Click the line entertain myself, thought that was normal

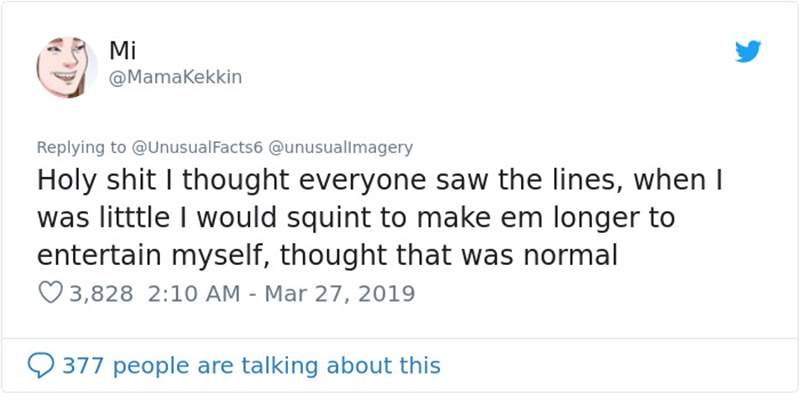pyautogui.click(x=328, y=255)
